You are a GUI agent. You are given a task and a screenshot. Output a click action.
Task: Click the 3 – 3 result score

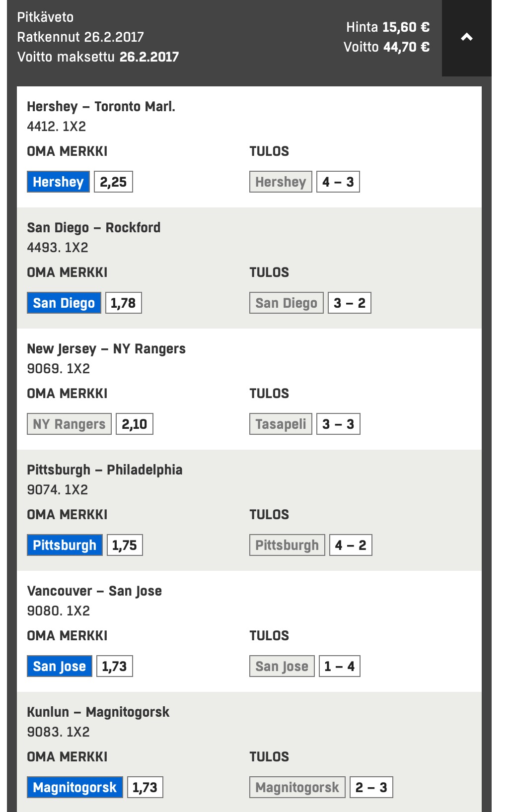tap(338, 424)
